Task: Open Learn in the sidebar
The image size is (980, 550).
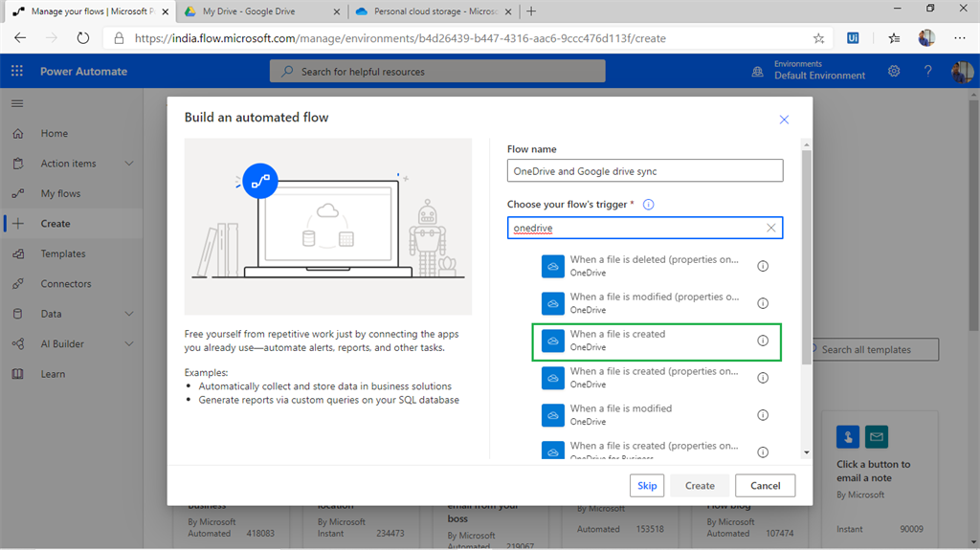Action: tap(54, 374)
